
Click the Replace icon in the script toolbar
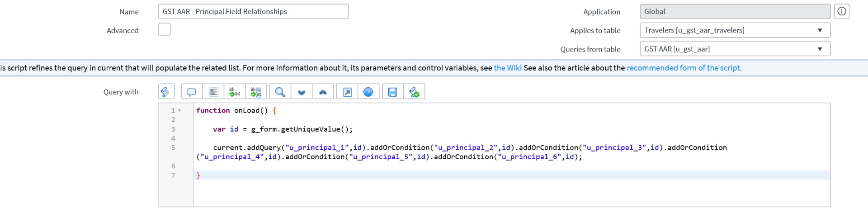[x=235, y=92]
